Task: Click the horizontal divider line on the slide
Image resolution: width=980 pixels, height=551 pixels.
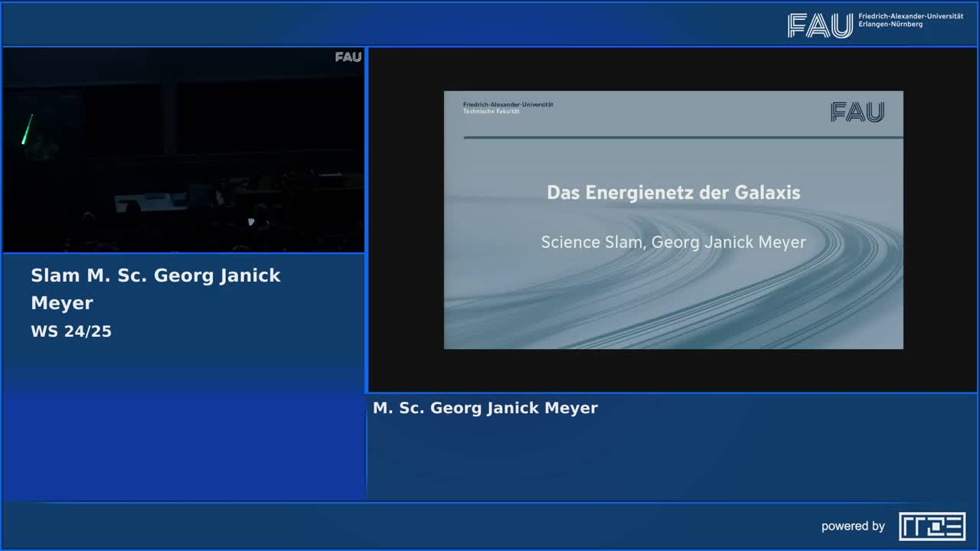Action: tap(683, 138)
